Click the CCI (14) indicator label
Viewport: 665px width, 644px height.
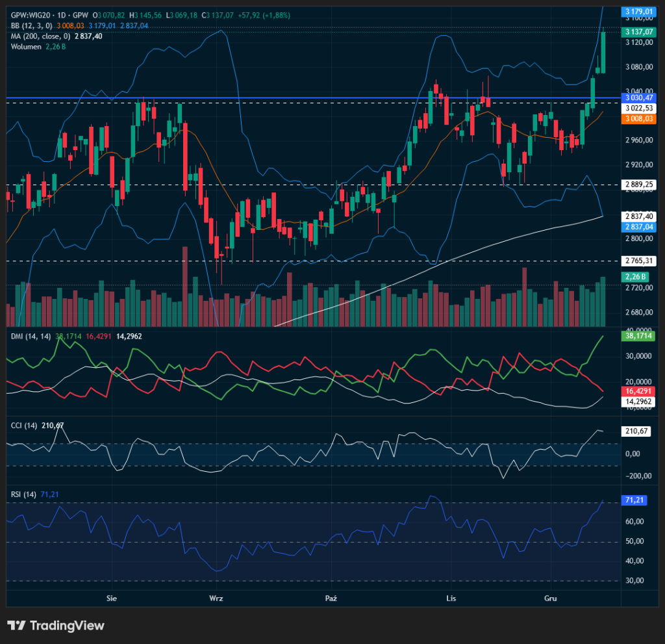(24, 426)
